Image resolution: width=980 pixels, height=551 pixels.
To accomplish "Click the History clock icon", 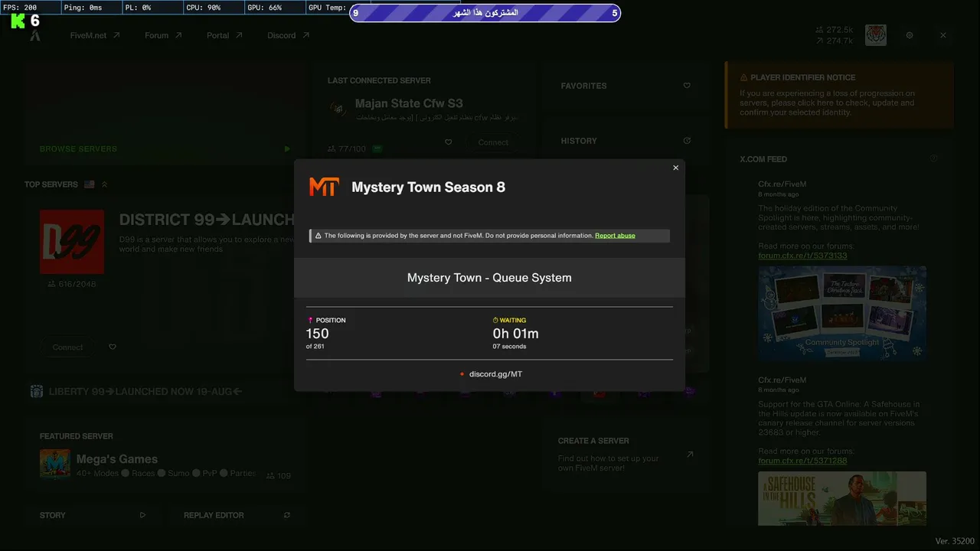I will (x=687, y=141).
